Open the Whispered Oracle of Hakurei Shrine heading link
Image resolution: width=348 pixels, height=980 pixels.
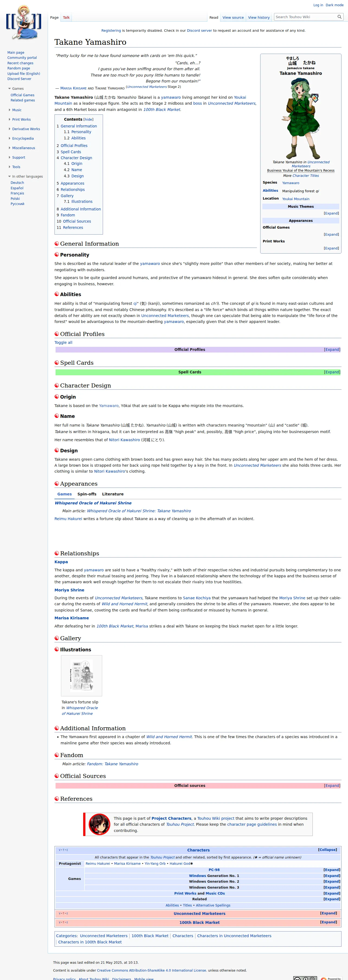pyautogui.click(x=93, y=503)
